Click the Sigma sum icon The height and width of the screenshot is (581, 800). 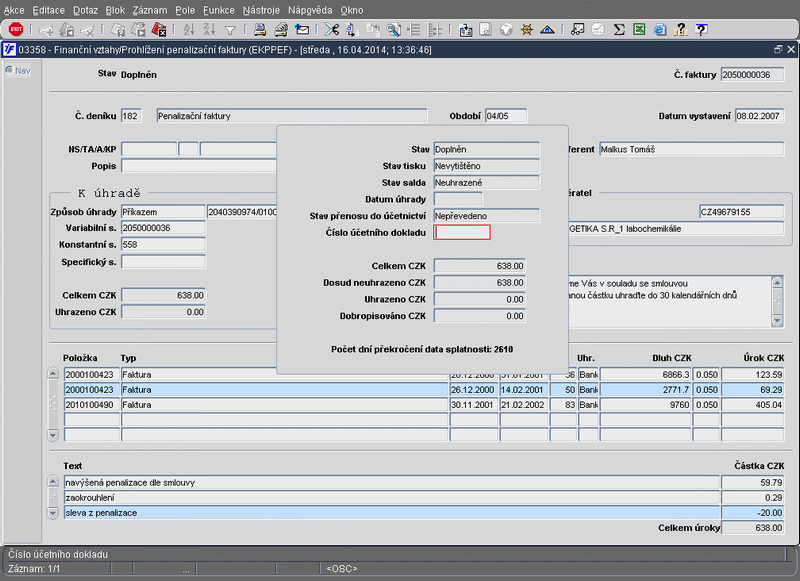(619, 30)
